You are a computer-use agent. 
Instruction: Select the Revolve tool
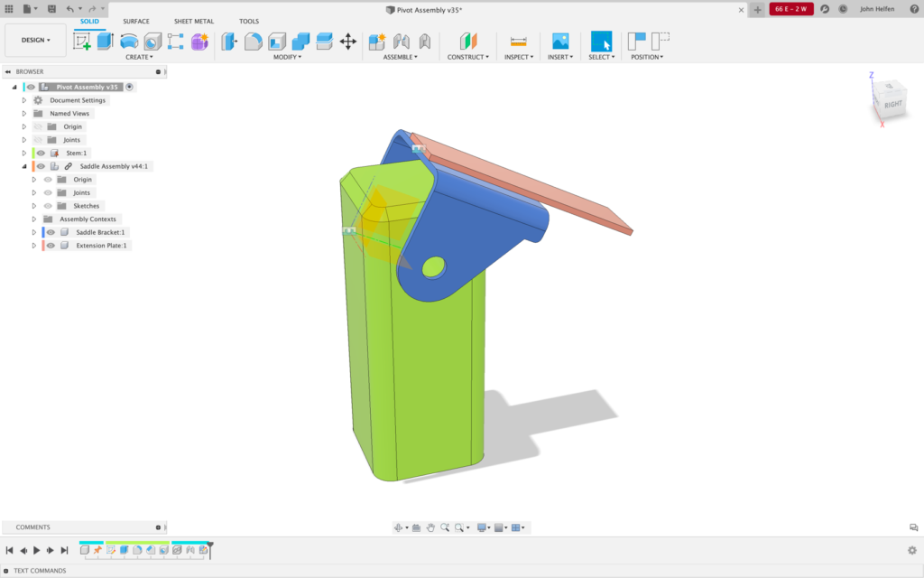pyautogui.click(x=127, y=41)
